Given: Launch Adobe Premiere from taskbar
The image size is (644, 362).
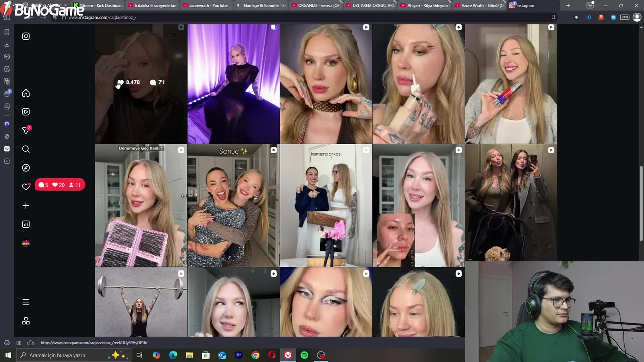Looking at the screenshot, I should [238, 355].
